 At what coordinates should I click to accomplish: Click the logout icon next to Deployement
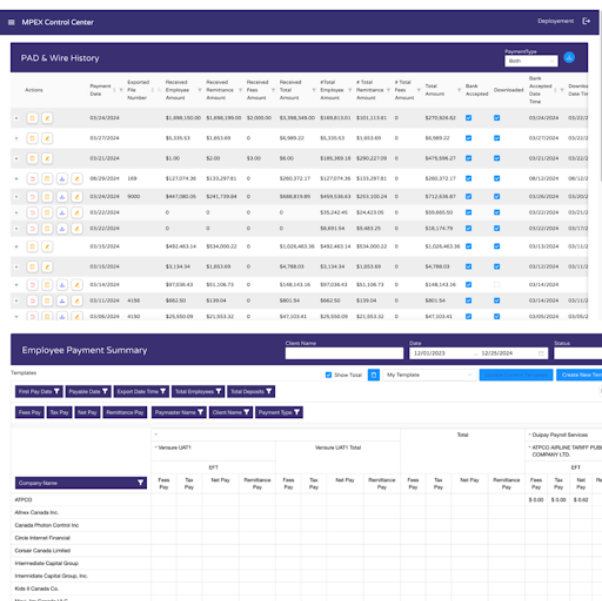[x=586, y=20]
